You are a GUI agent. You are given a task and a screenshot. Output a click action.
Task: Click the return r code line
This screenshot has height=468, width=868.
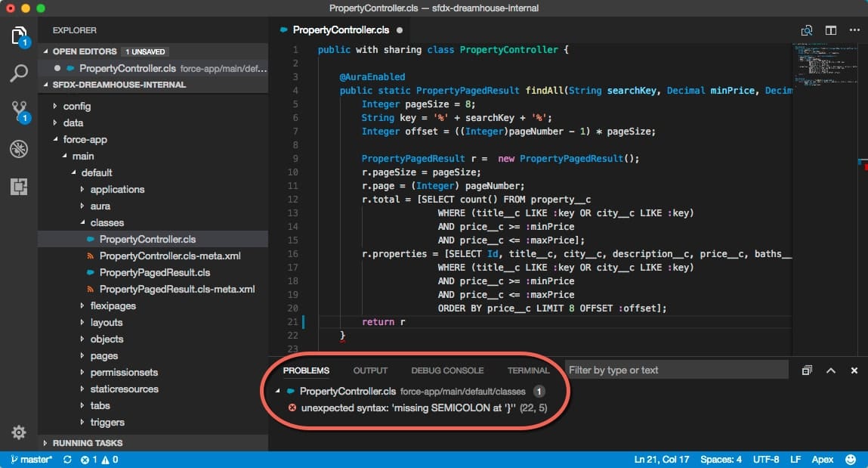click(383, 322)
